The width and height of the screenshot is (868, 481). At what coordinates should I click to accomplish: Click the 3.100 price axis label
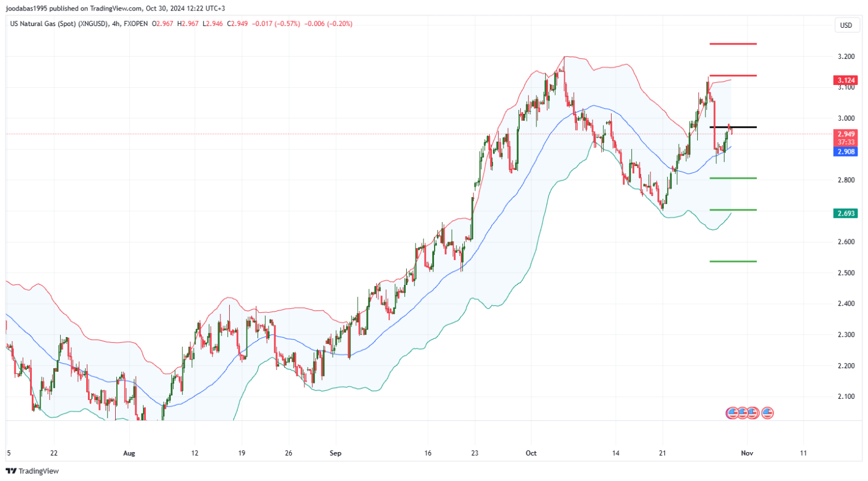845,87
